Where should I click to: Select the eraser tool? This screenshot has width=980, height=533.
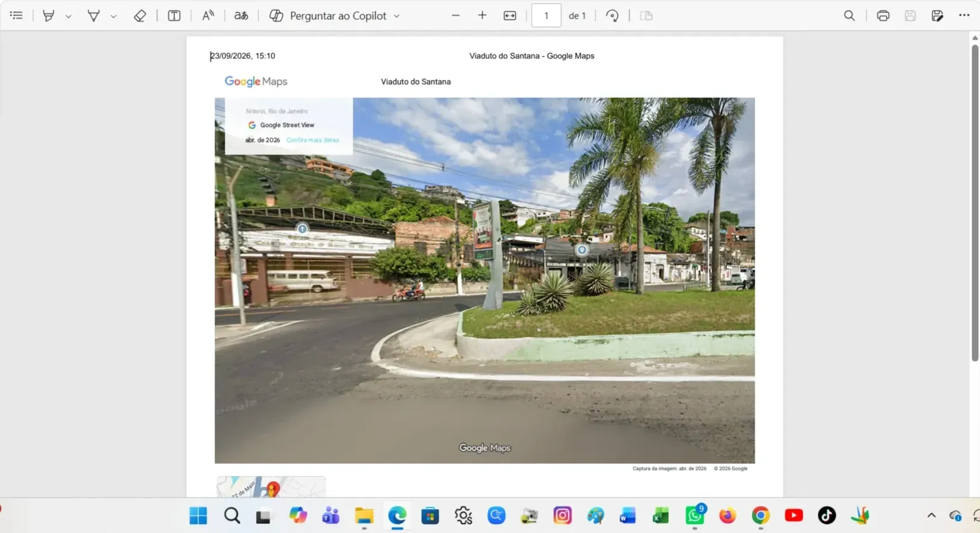pyautogui.click(x=139, y=16)
